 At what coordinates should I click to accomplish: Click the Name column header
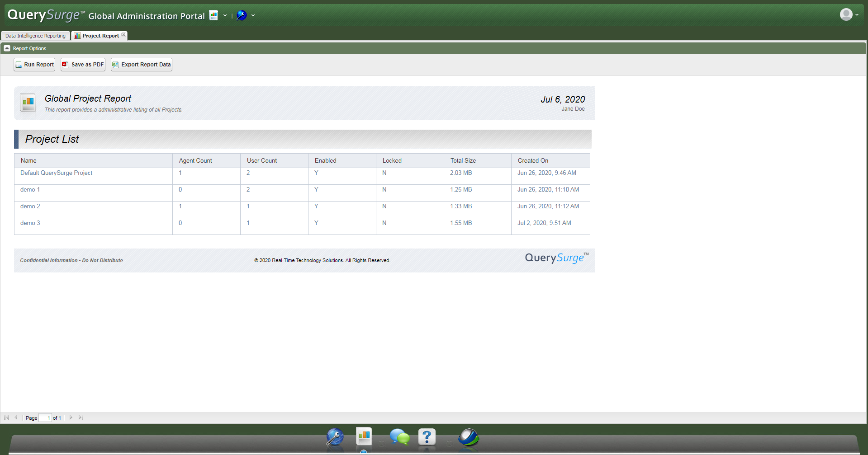93,160
